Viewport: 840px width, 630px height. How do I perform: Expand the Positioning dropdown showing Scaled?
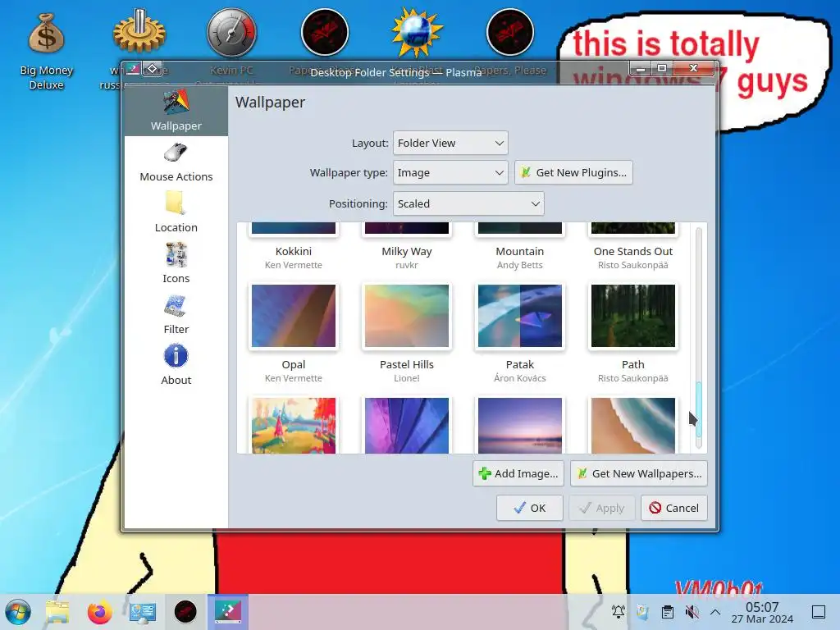468,203
